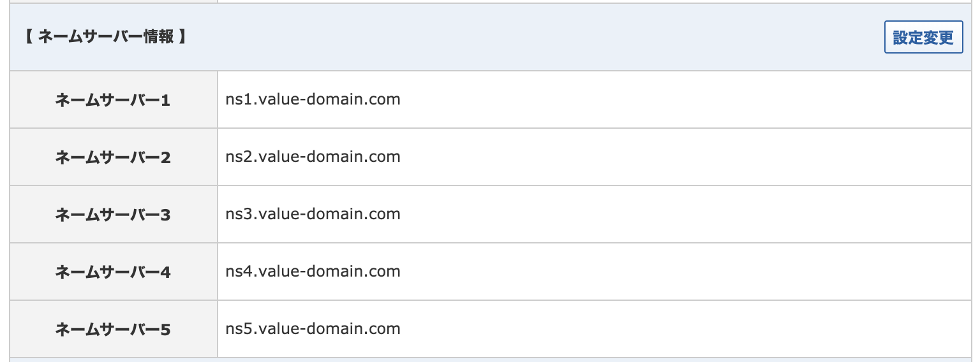Click blank area right of ns3.value-domain.com
Screen dimensions: 980x362
tap(638, 214)
